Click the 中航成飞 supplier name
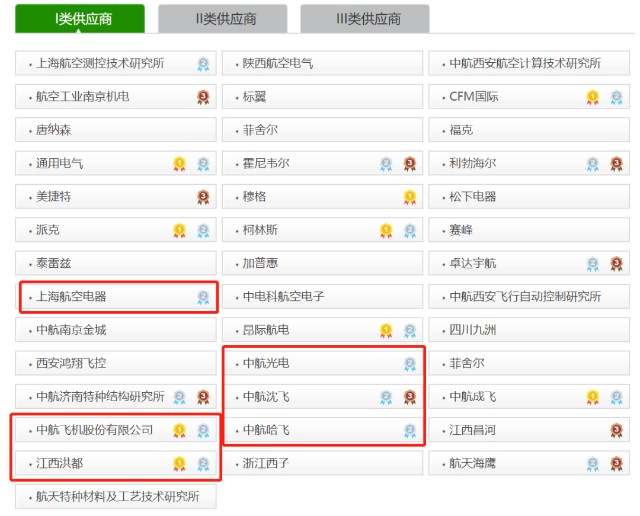Viewport: 640px width, 516px height. click(x=473, y=396)
